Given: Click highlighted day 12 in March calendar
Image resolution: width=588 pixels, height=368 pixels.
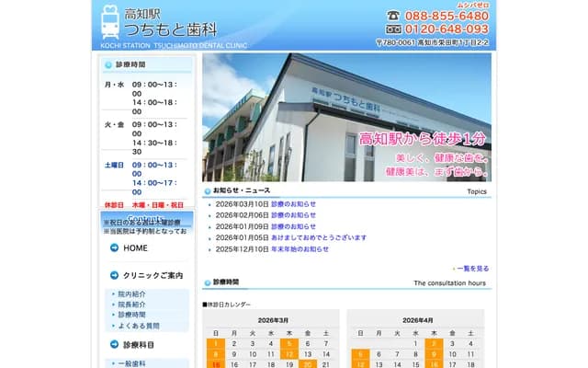Looking at the screenshot, I should click(289, 354).
